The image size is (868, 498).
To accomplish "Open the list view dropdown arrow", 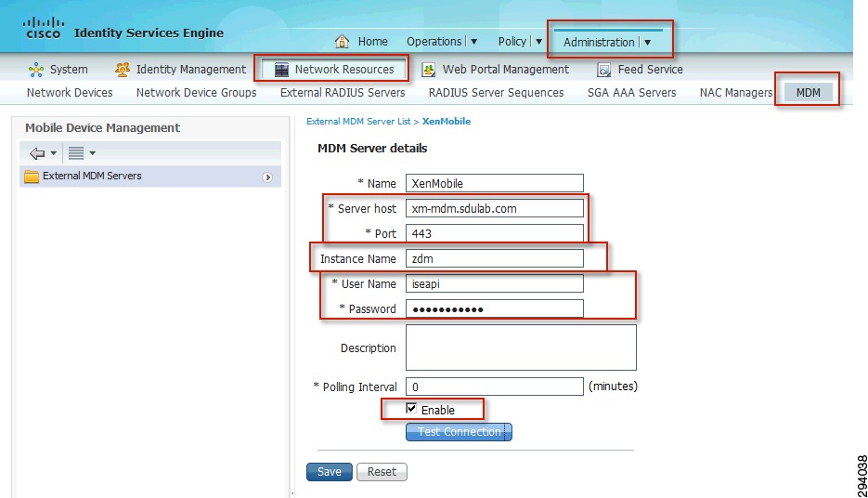I will [93, 153].
